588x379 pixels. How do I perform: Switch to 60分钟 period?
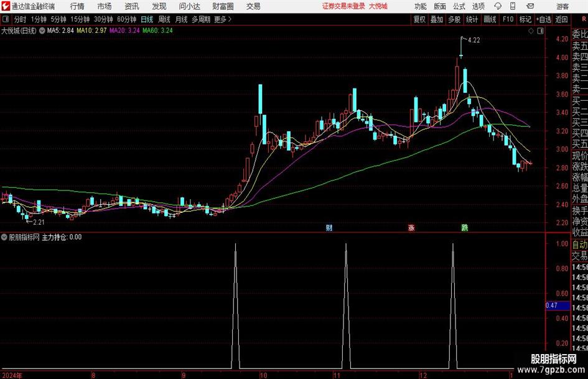126,19
